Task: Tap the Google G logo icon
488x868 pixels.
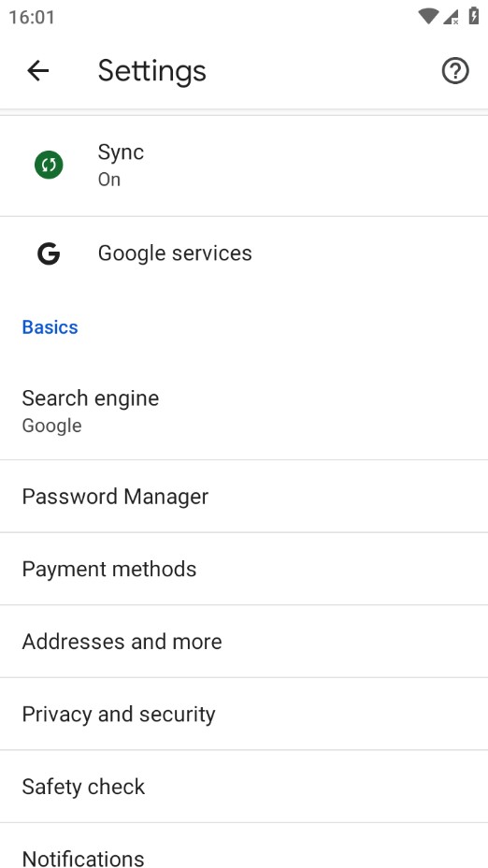Action: (x=49, y=253)
